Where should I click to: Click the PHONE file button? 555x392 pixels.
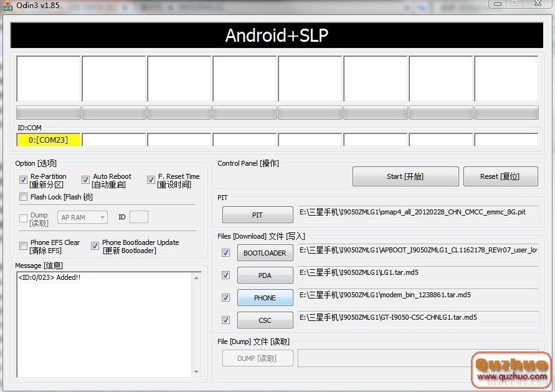click(x=265, y=298)
